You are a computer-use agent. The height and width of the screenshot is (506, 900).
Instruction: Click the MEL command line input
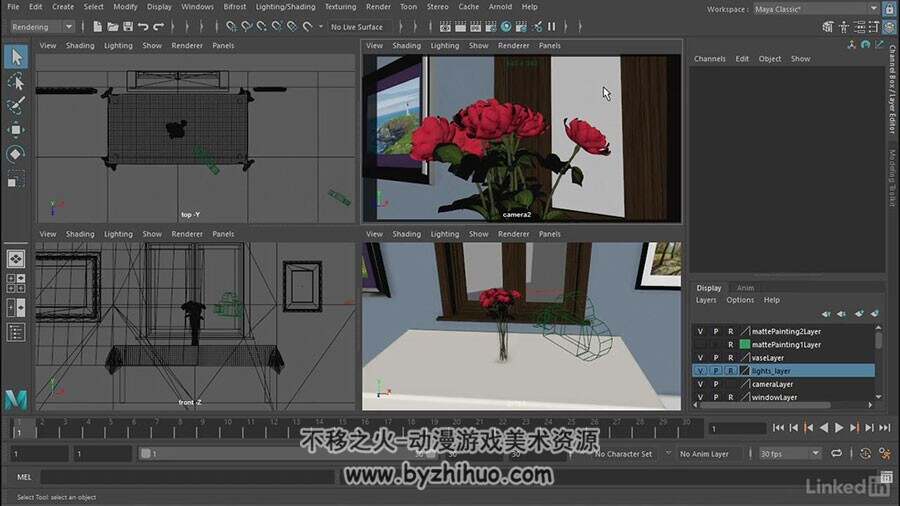pos(188,477)
